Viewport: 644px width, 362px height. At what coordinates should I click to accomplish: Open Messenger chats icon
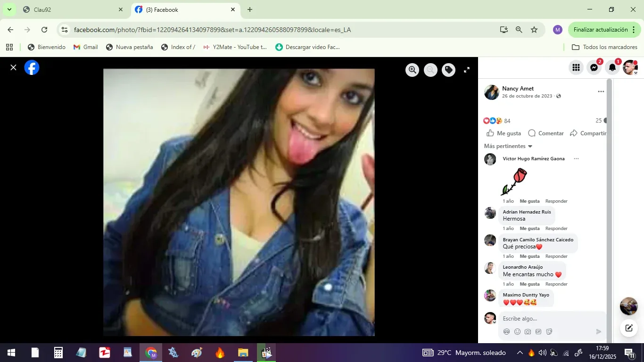(594, 67)
